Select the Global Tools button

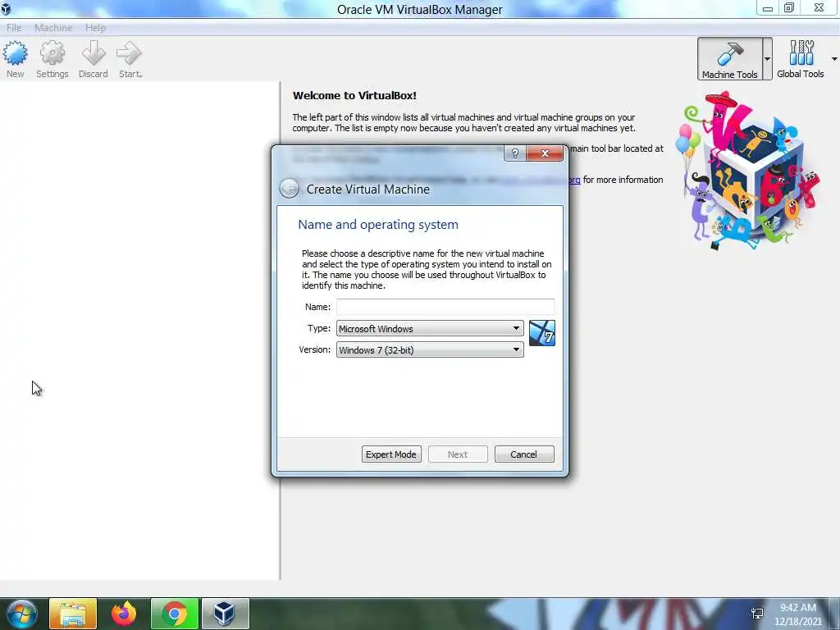click(801, 59)
